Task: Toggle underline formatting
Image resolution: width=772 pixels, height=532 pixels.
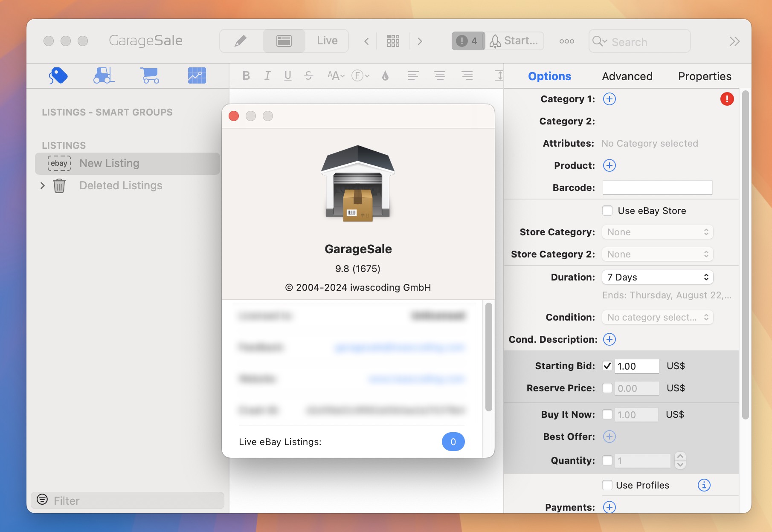Action: click(288, 76)
